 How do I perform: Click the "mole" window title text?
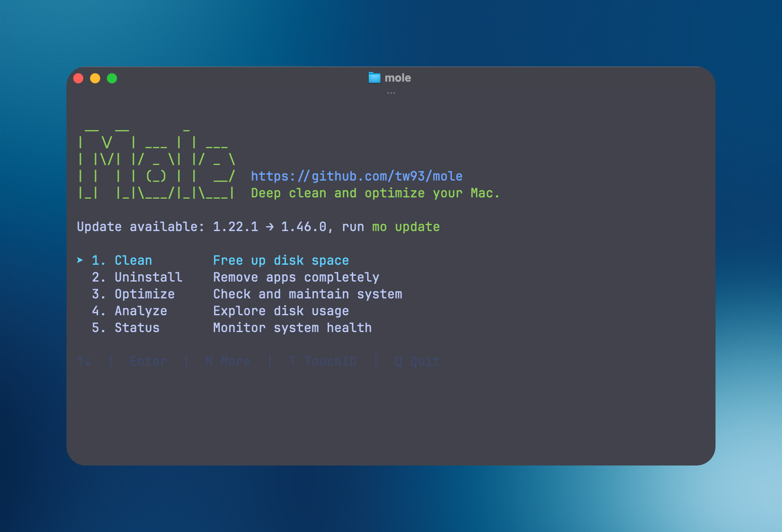click(x=398, y=78)
